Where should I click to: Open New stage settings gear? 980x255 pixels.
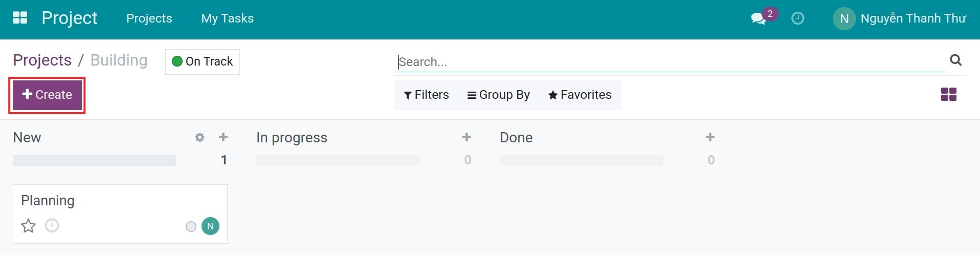[x=199, y=137]
